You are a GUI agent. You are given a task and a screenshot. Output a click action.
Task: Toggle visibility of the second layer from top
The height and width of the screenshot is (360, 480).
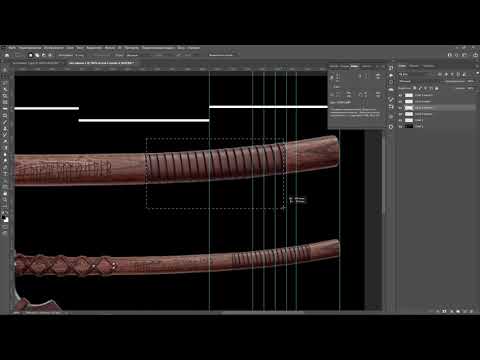400,101
